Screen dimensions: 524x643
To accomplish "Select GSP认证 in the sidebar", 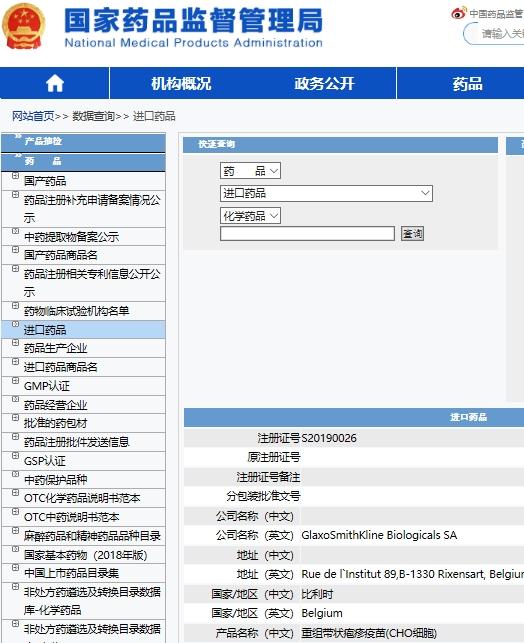I will click(x=45, y=461).
